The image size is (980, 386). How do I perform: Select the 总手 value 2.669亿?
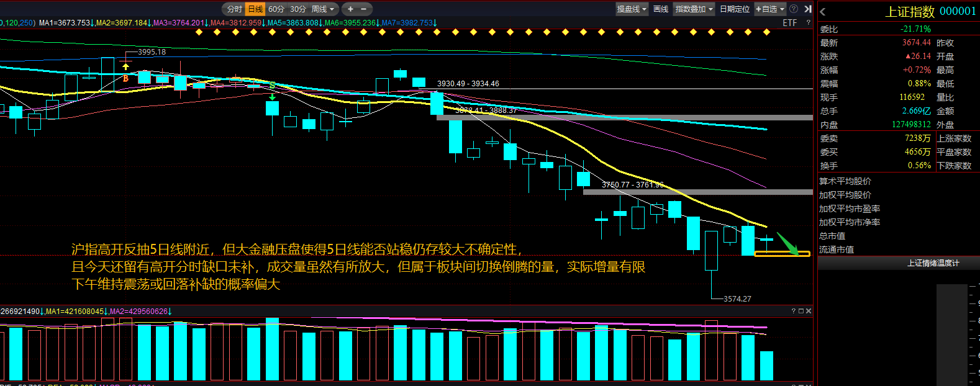pos(916,111)
